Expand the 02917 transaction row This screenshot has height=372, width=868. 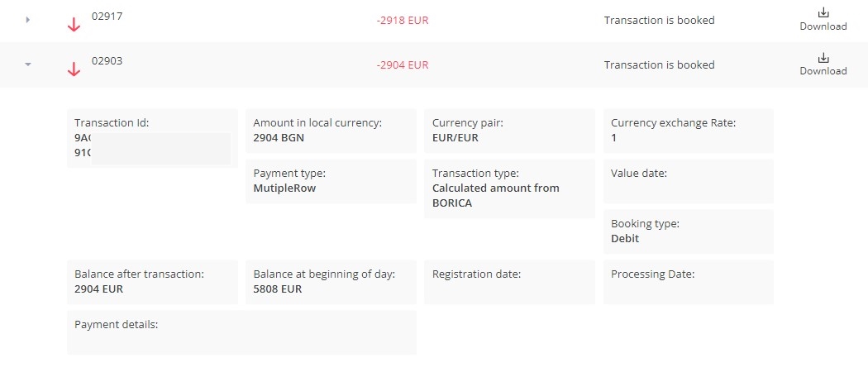[28, 19]
